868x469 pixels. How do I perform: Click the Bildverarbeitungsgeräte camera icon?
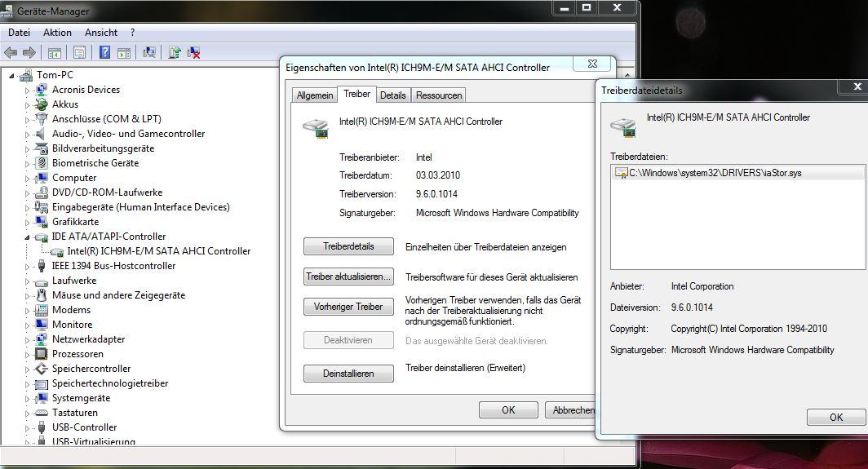41,148
